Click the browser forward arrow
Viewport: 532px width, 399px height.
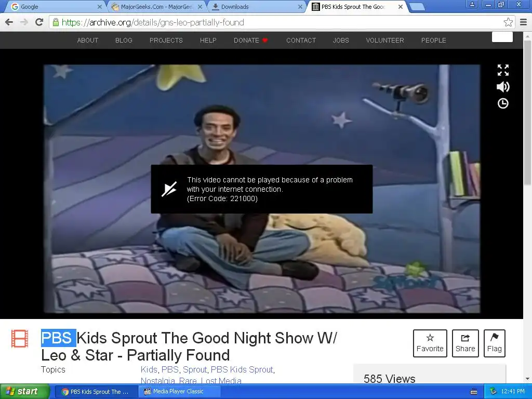(24, 22)
